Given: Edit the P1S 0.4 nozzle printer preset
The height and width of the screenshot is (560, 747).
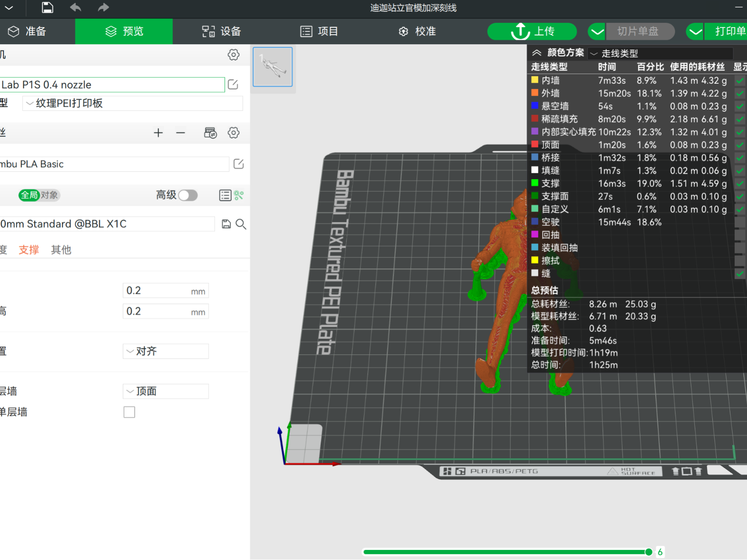Looking at the screenshot, I should tap(233, 85).
